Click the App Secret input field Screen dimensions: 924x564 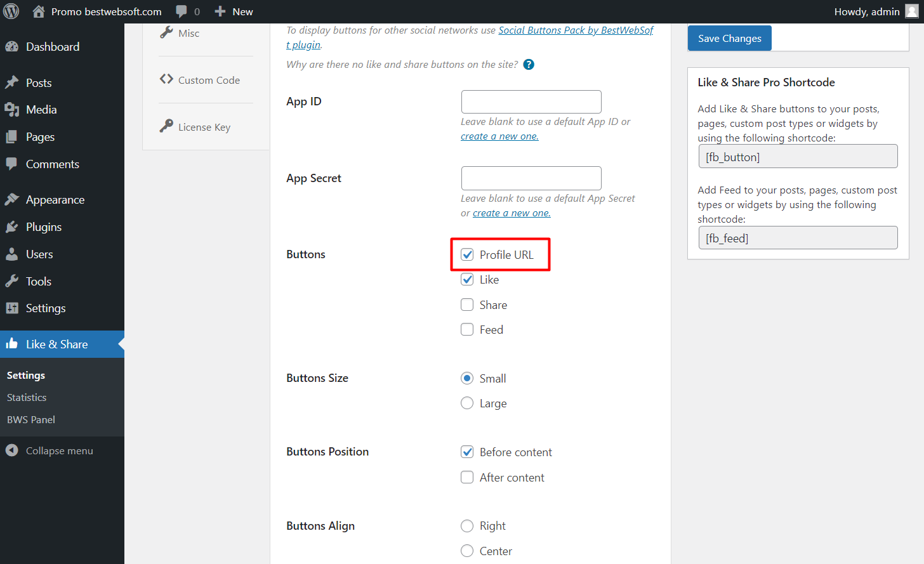pyautogui.click(x=531, y=178)
